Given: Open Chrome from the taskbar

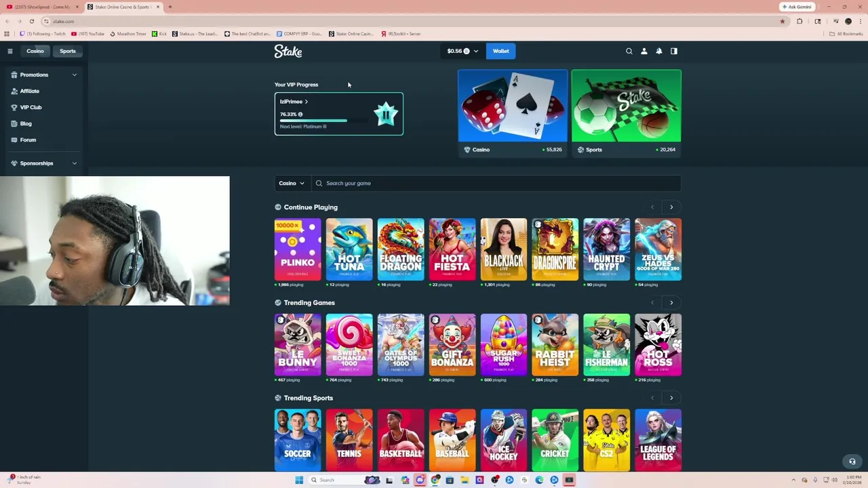Looking at the screenshot, I should tap(435, 480).
